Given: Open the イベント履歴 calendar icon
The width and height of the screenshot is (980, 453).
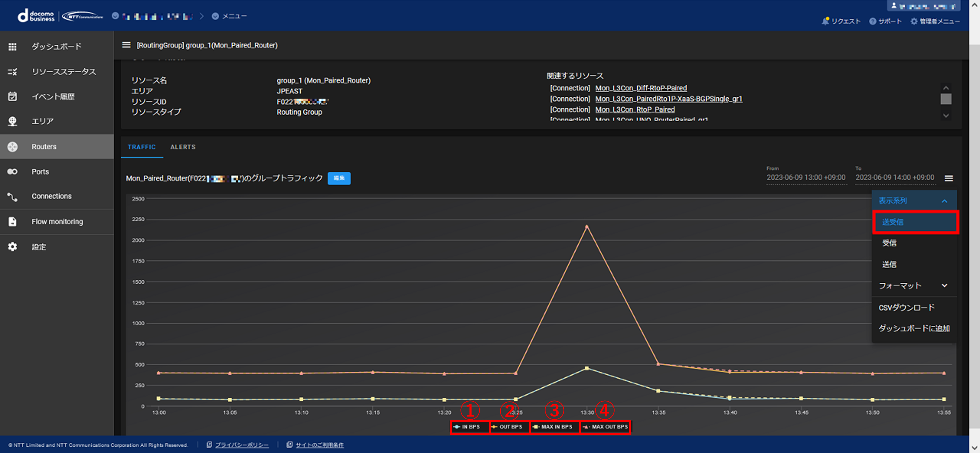Looking at the screenshot, I should click(x=13, y=96).
